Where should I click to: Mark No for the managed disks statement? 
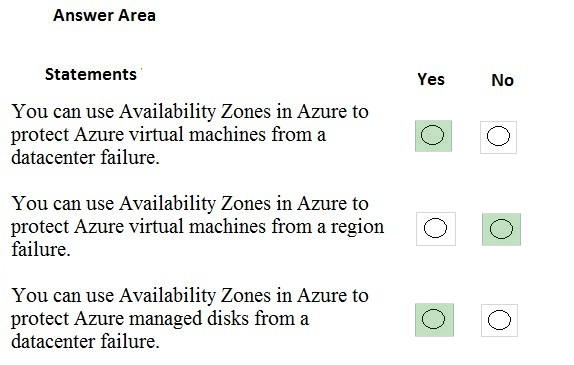499,320
